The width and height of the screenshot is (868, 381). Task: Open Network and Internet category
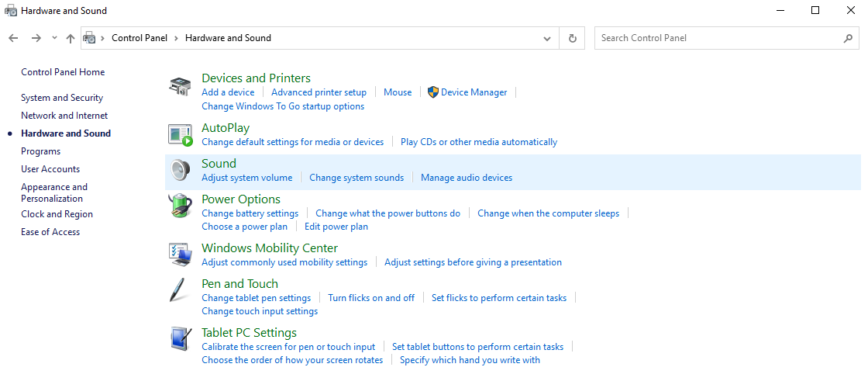[x=64, y=116]
